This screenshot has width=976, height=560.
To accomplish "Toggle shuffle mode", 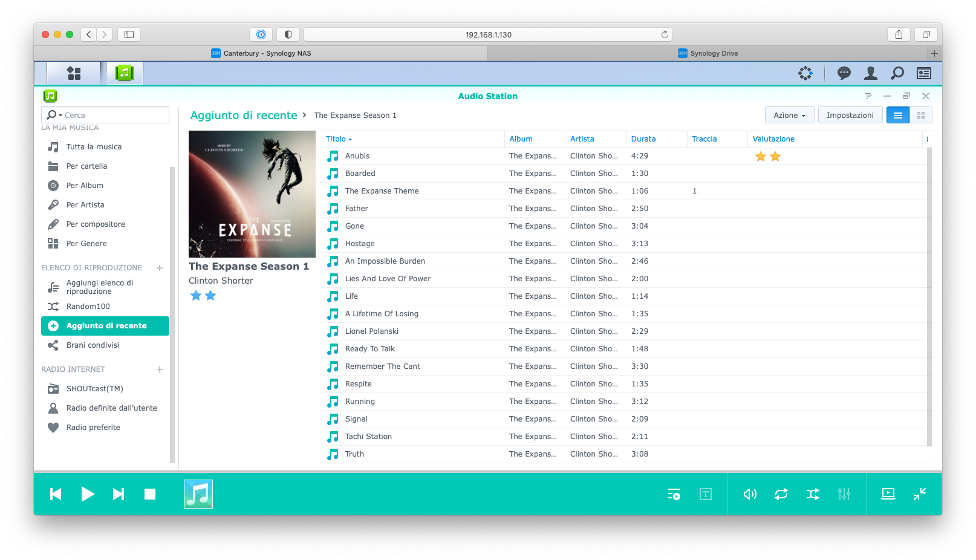I will (x=813, y=494).
